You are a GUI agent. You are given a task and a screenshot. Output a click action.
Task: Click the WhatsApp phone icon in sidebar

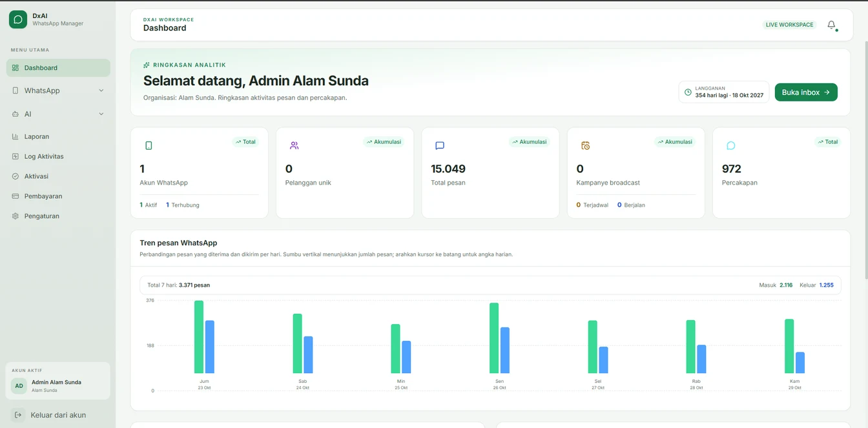15,90
